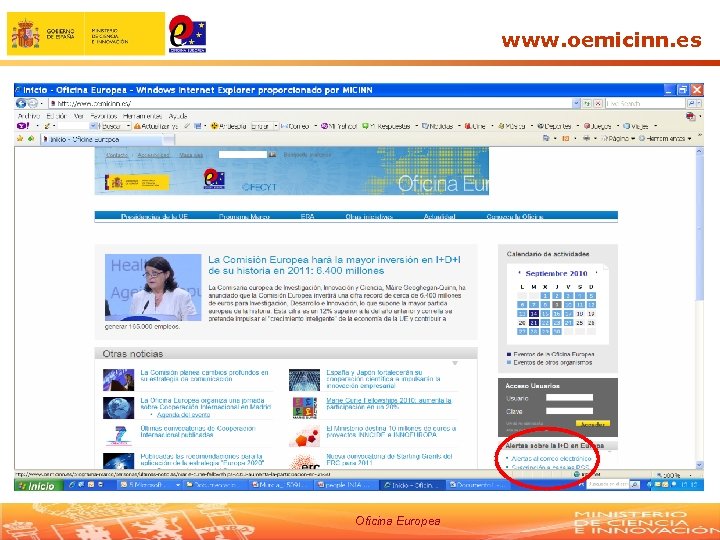
Task: Click the Home icon in the command bar
Action: [x=546, y=138]
